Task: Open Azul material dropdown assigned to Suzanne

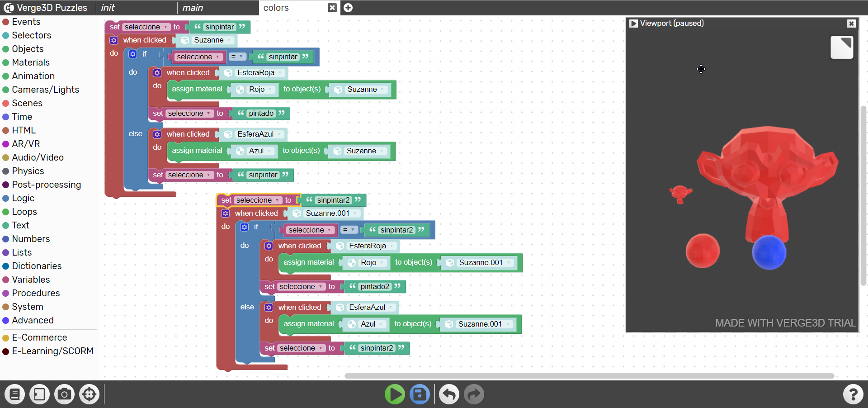Action: pos(261,151)
